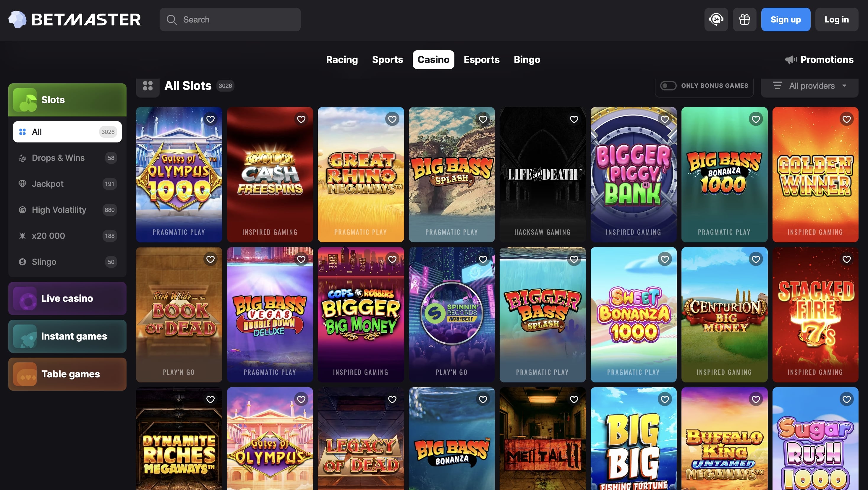Viewport: 868px width, 490px height.
Task: Switch to the Esports tab
Action: pyautogui.click(x=482, y=60)
